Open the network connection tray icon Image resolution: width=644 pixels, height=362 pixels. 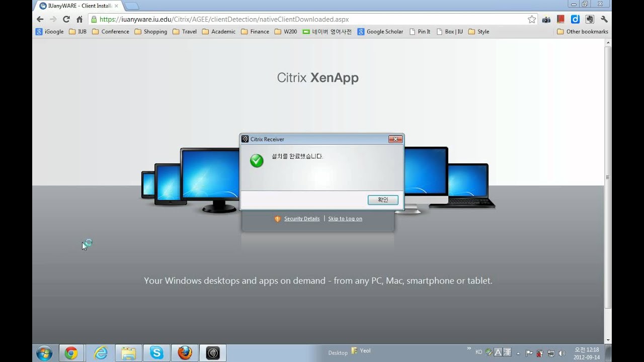tap(551, 353)
